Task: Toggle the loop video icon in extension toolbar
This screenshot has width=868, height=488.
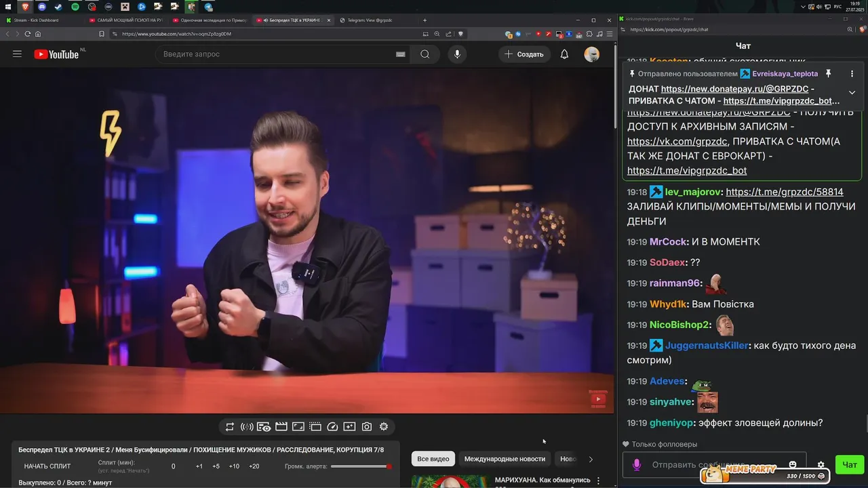Action: (230, 427)
